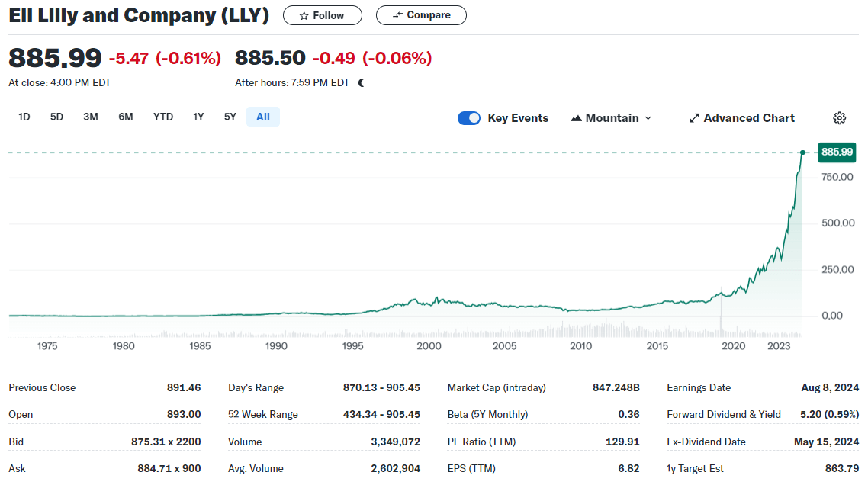Click the green 885.99 price label on chart
The height and width of the screenshot is (485, 868).
[x=837, y=152]
